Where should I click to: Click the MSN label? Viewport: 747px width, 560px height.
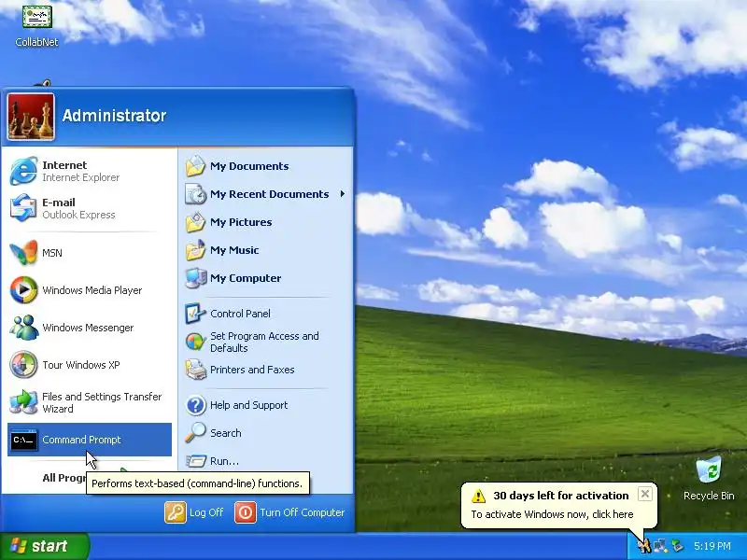52,253
